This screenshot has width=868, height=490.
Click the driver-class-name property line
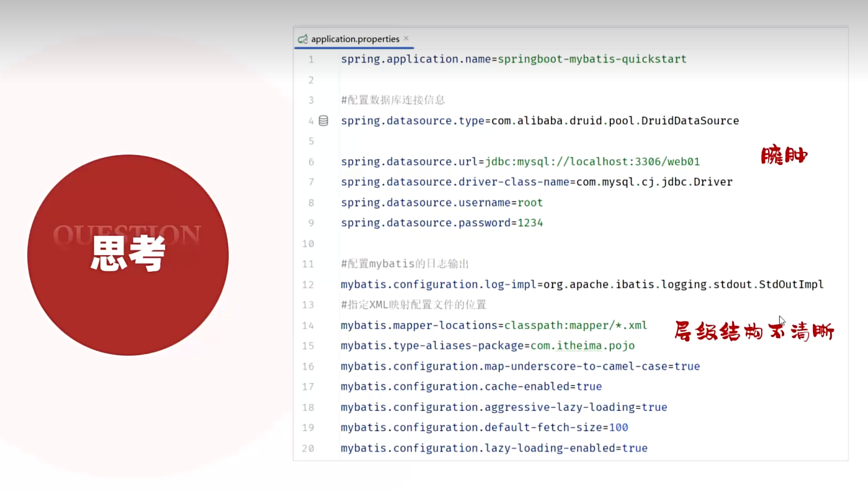pos(537,182)
